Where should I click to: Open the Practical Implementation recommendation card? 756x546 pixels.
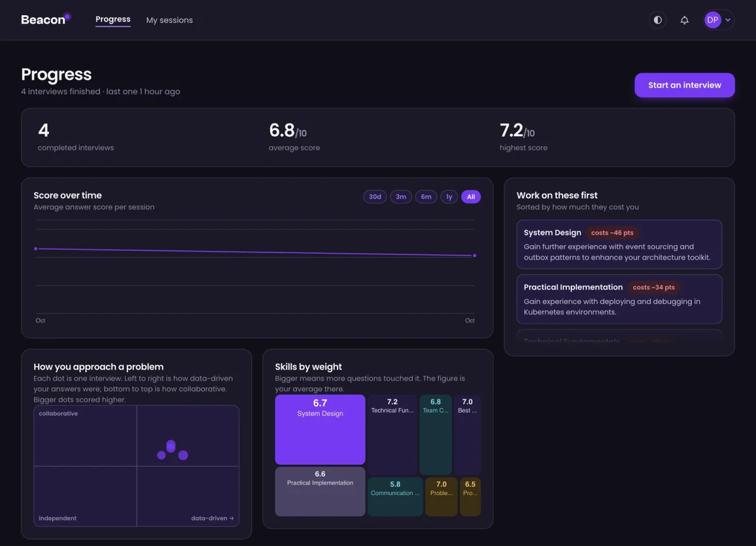[x=619, y=299]
